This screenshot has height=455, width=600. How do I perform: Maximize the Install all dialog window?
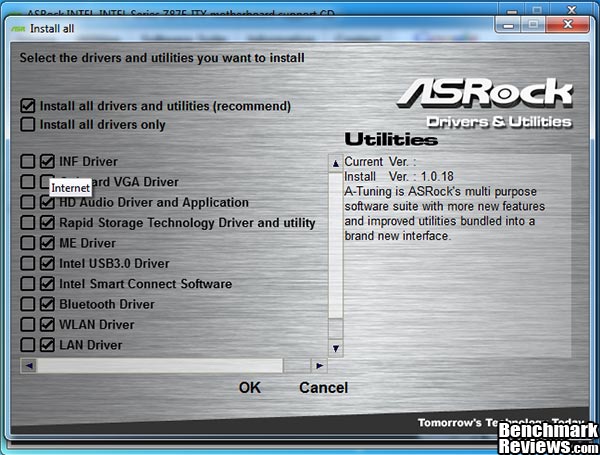538,27
